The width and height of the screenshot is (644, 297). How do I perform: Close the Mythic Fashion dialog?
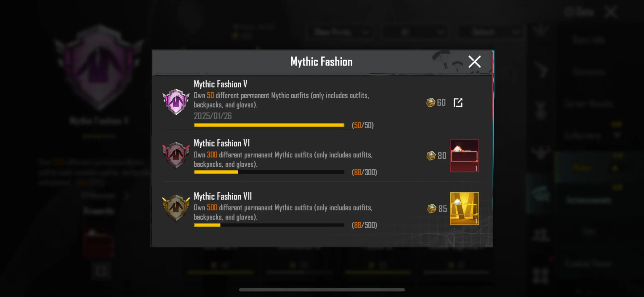point(474,62)
